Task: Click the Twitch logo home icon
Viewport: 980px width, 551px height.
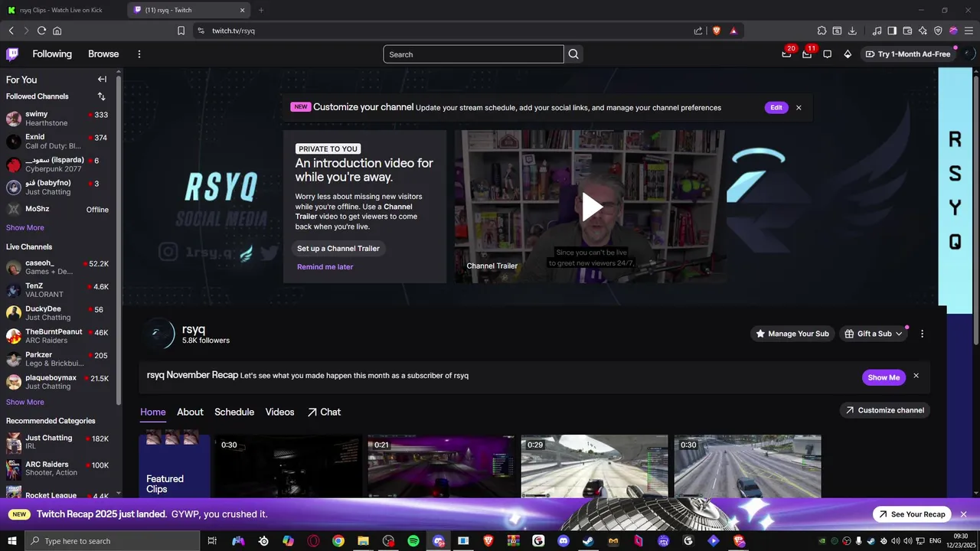Action: click(x=12, y=54)
